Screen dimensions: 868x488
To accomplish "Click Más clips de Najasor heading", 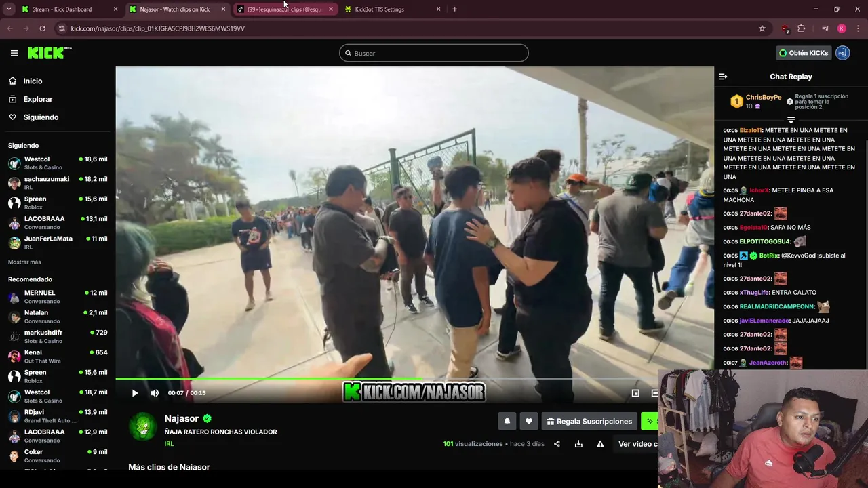I will point(169,467).
